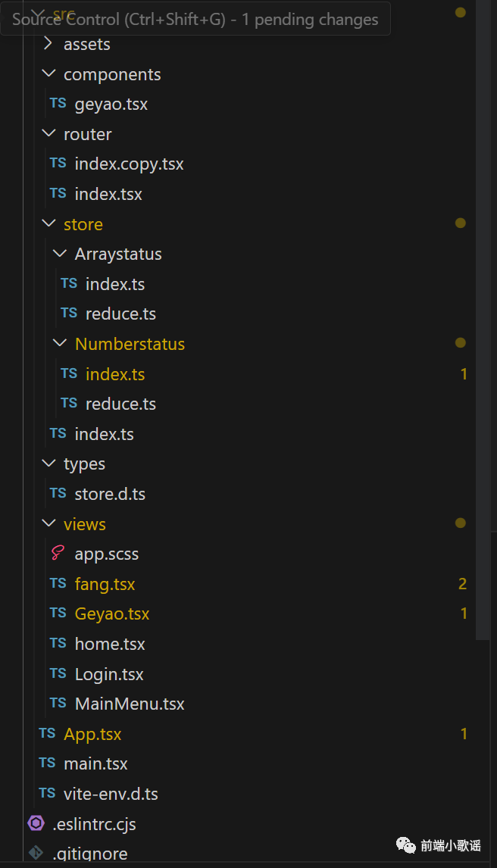Click TS icon of vite-env.d.ts

coord(47,793)
